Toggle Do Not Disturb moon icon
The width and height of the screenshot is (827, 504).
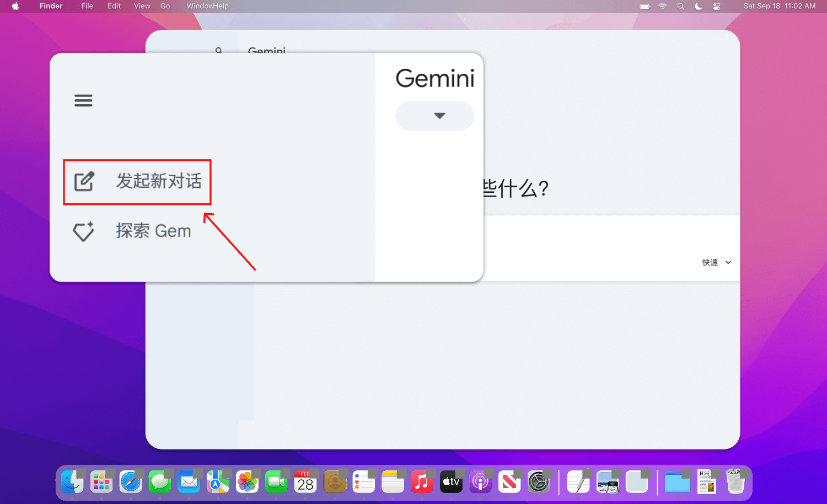coord(699,6)
